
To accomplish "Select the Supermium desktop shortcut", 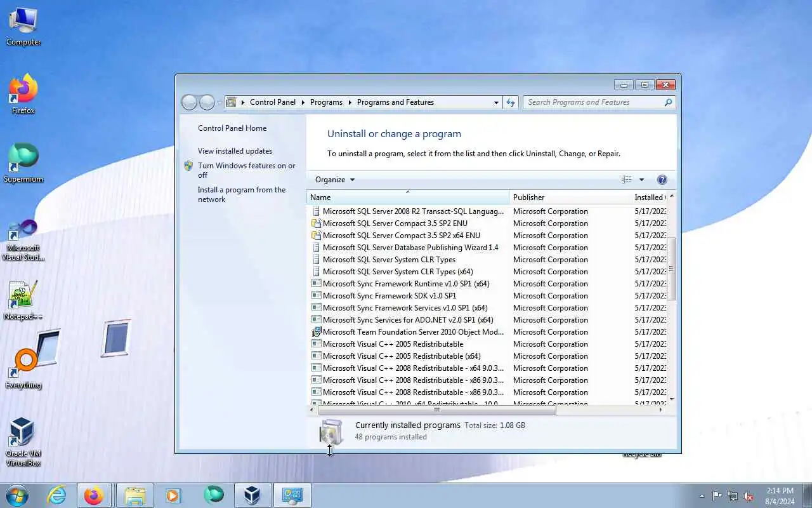I will coord(23,163).
